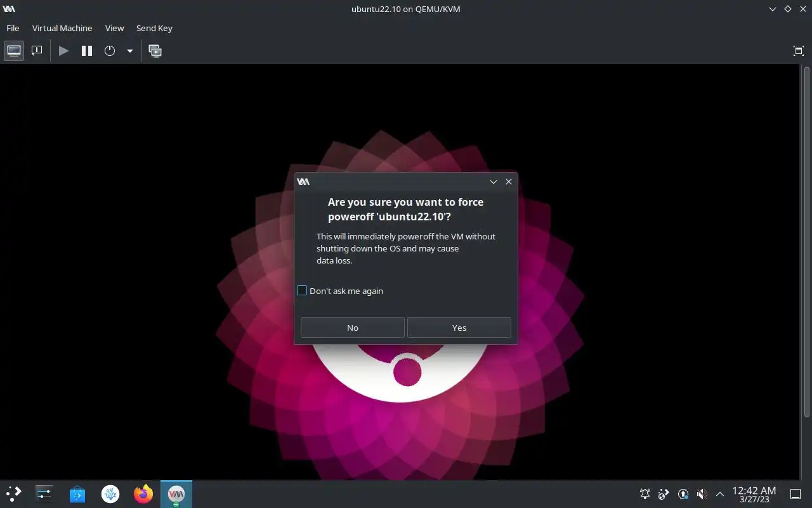Click the main window title ubuntu22.10 on QEMU/KVM
812x508 pixels.
tap(405, 9)
